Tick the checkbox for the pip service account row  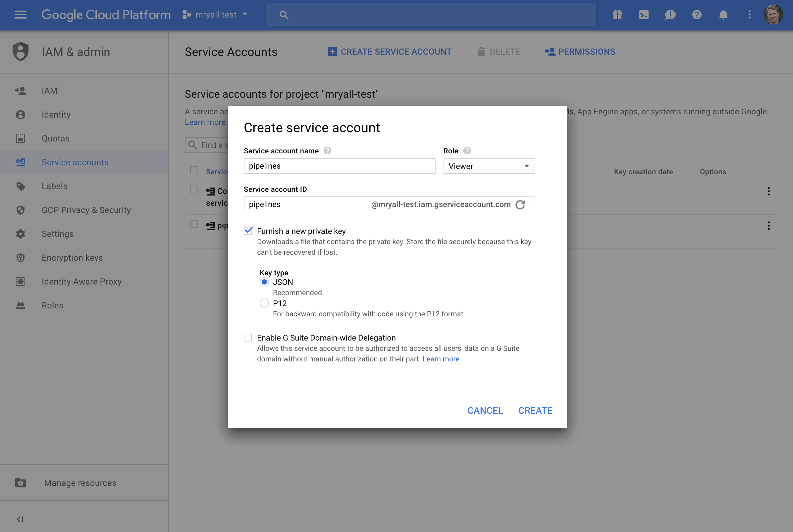pos(194,224)
